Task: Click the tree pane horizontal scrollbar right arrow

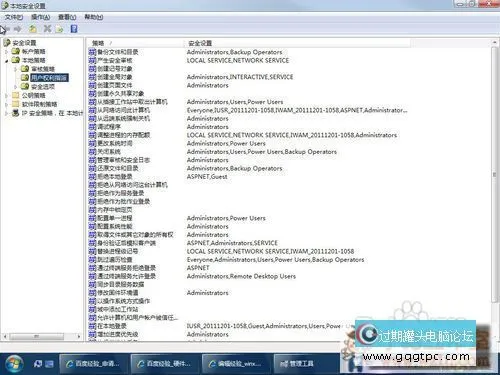Action: point(79,336)
